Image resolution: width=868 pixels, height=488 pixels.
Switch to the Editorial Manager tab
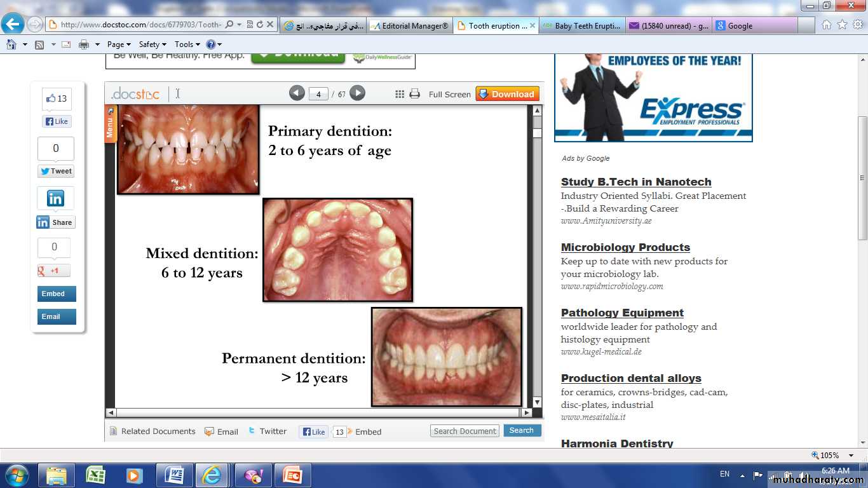[410, 26]
